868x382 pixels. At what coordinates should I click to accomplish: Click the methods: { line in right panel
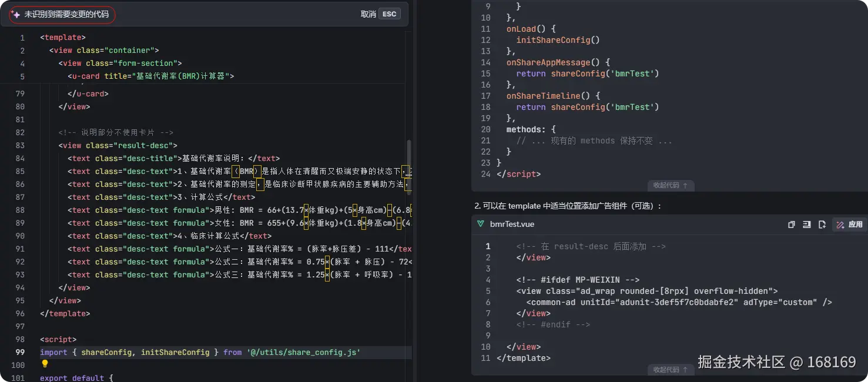point(531,129)
